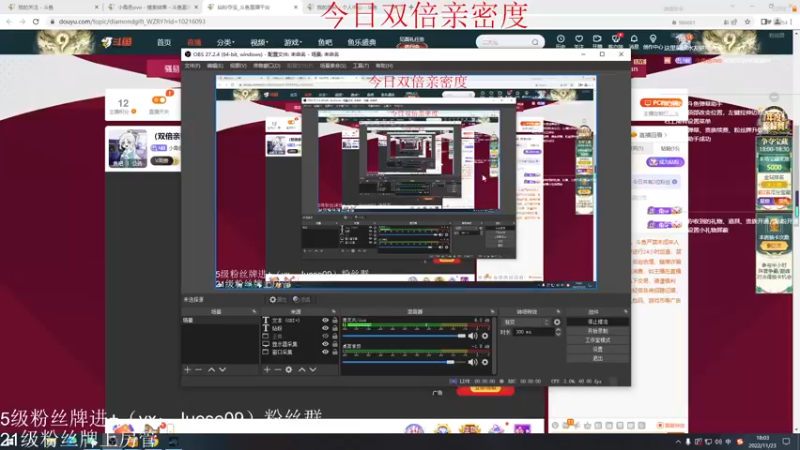Expand the Douyu 视频 dropdown
The width and height of the screenshot is (800, 450).
pos(259,42)
